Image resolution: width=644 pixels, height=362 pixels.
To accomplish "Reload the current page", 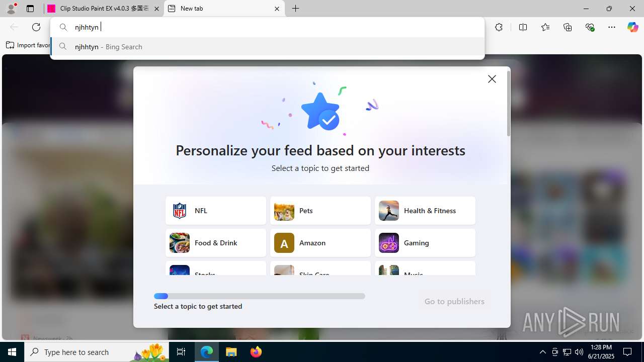I will (36, 27).
